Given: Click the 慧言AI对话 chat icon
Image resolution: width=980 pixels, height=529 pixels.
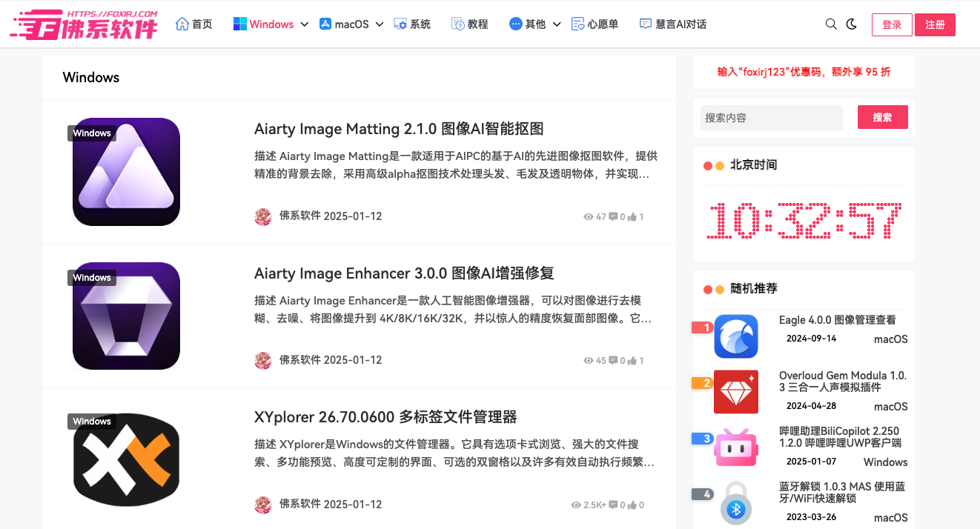Looking at the screenshot, I should coord(646,24).
